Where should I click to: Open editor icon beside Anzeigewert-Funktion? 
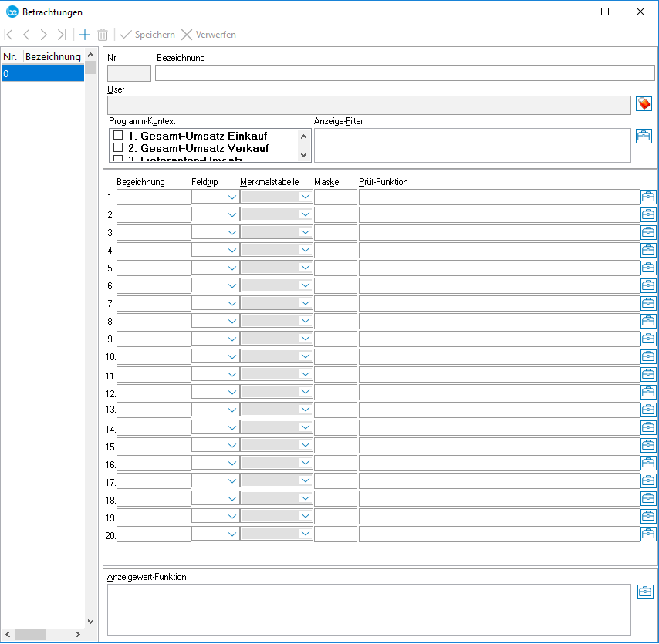coord(645,592)
